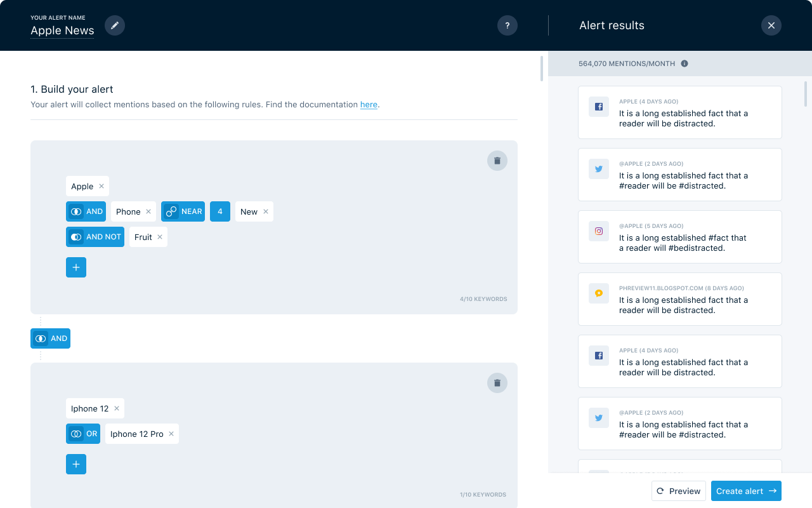The image size is (812, 508).
Task: Edit the alert name with pencil icon
Action: pyautogui.click(x=115, y=25)
